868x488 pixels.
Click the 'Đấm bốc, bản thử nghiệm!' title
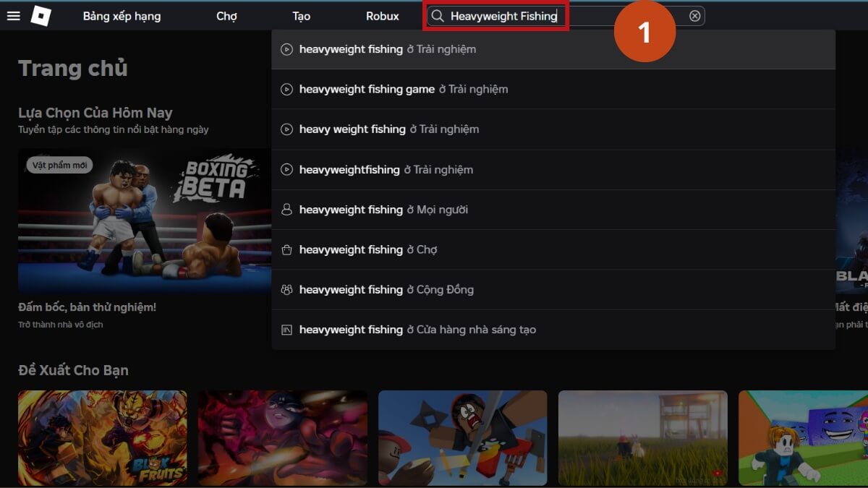(87, 307)
